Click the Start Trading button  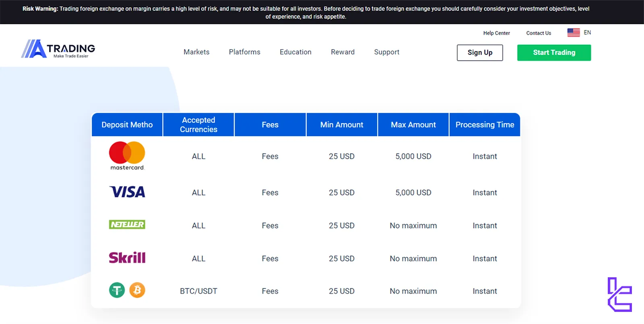[x=554, y=52]
